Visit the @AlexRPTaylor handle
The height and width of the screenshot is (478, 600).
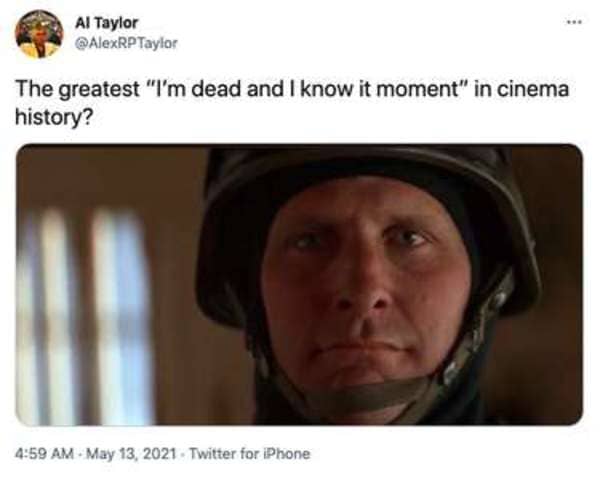pyautogui.click(x=126, y=43)
